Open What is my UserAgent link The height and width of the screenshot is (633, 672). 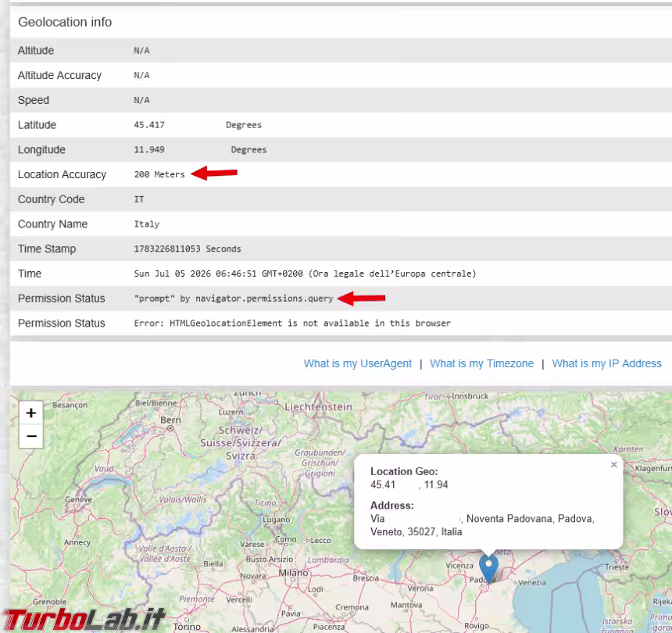(357, 363)
